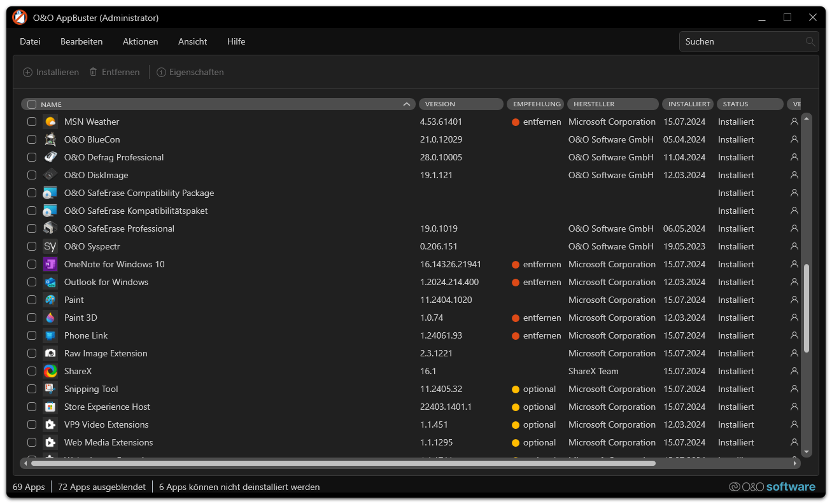Screen dimensions: 832x504
Task: Click the '69 Apps' status bar text
Action: (29, 487)
